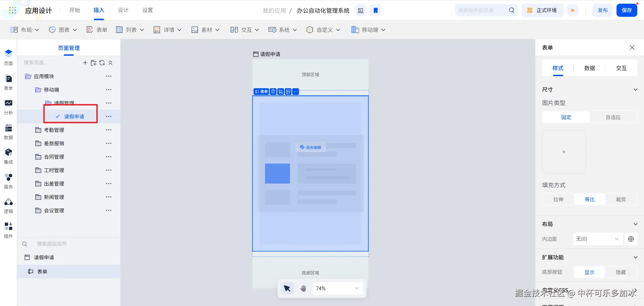Screen dimensions: 644x306
Task: Create a new folder in page tree
Action: click(94, 63)
